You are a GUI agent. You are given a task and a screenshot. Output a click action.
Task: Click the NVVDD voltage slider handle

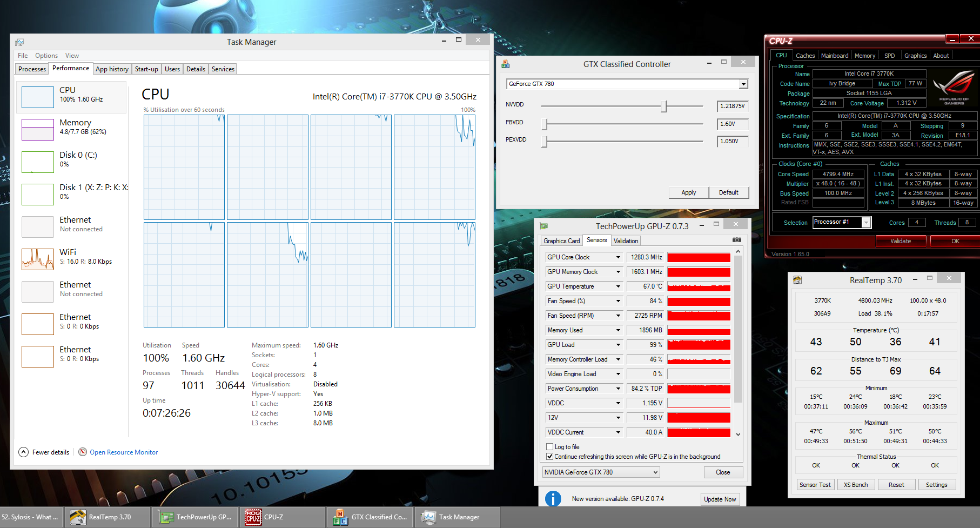tap(664, 106)
